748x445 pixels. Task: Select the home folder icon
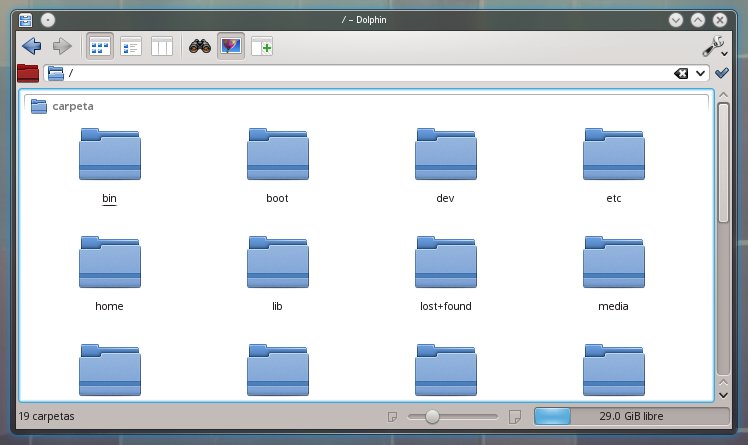coord(110,261)
